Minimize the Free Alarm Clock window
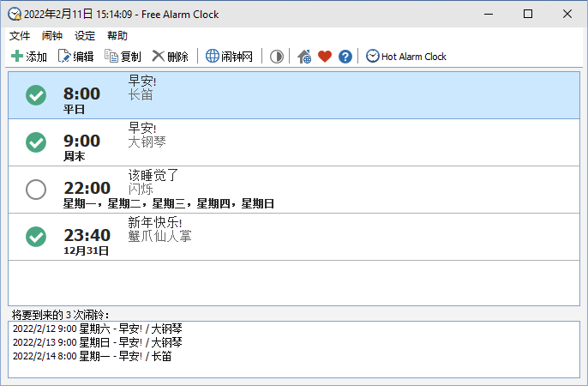Screen dimensions: 588x386 [489, 15]
